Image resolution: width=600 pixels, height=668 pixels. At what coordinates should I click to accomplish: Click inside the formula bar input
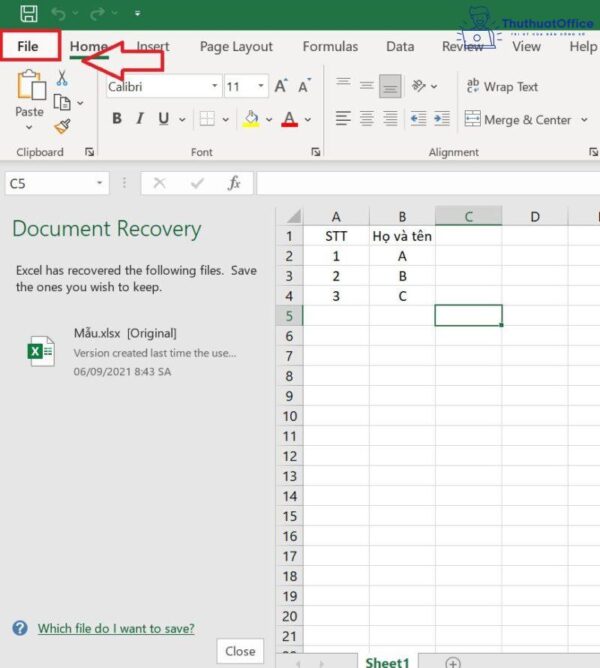428,184
